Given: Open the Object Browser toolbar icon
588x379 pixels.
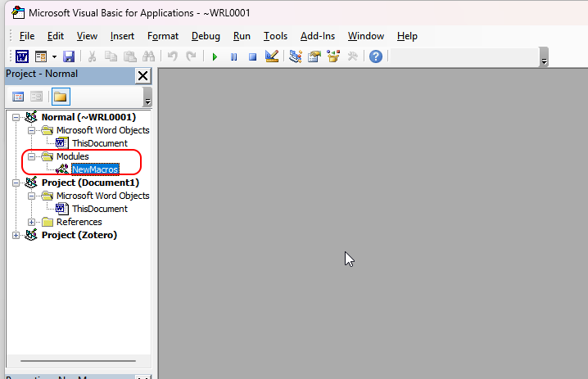Looking at the screenshot, I should pos(333,56).
